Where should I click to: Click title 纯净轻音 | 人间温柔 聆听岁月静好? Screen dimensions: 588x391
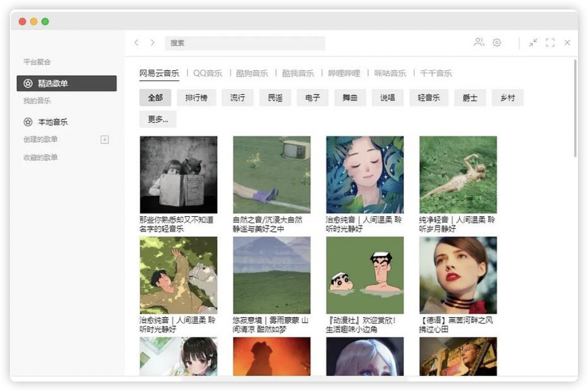click(457, 224)
